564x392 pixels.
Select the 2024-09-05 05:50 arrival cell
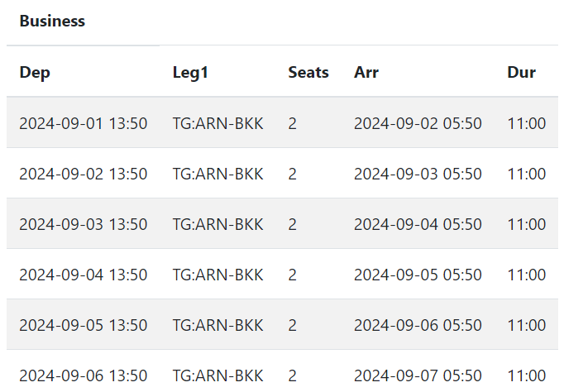[x=418, y=275]
